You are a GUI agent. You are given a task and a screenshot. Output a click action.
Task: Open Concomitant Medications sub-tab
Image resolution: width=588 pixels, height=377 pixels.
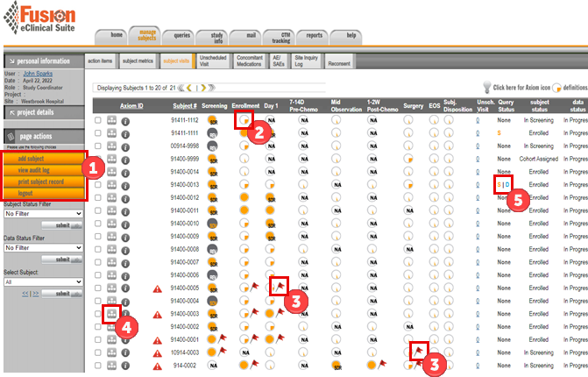250,60
